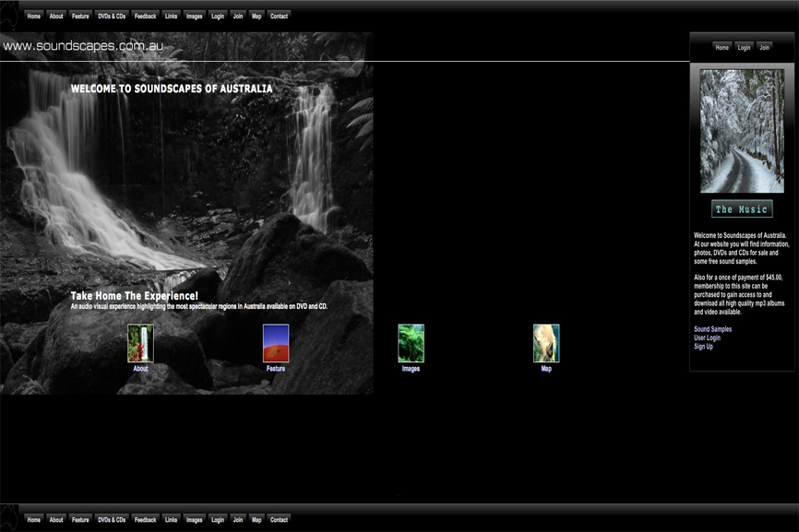
Task: Select Feedback in the top navigation bar
Action: pyautogui.click(x=145, y=16)
